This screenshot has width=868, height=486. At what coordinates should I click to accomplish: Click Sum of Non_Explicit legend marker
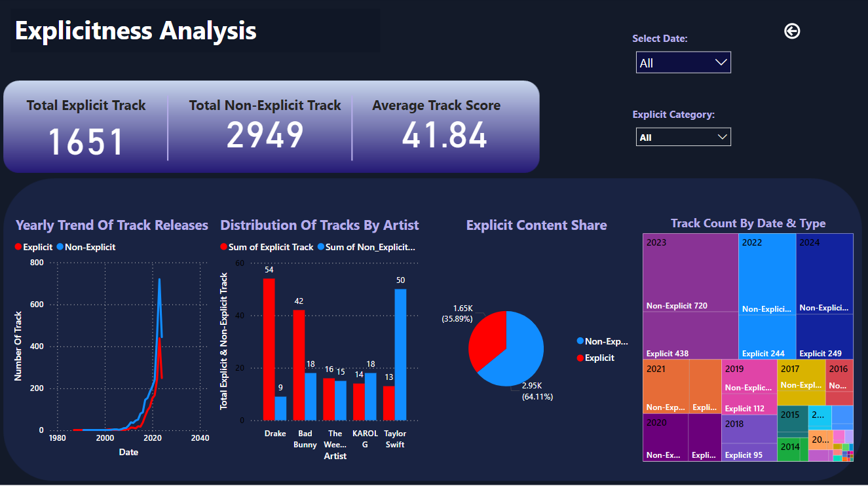(x=321, y=247)
